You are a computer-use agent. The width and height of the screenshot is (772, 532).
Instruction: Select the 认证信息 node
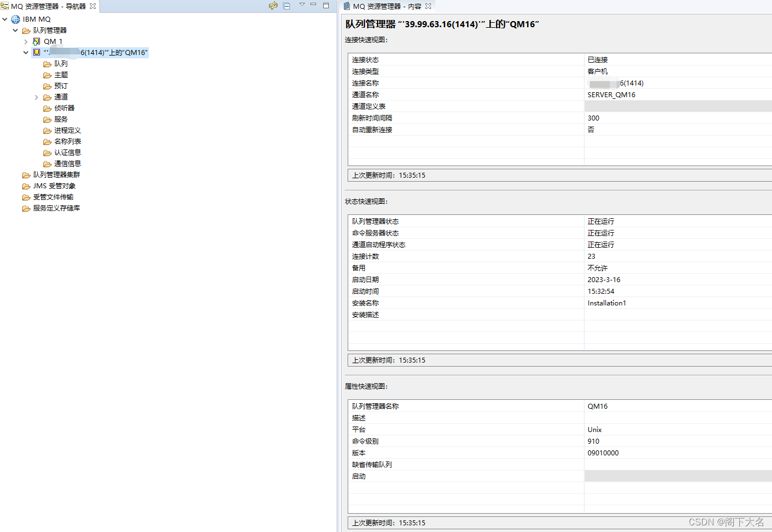tap(68, 152)
